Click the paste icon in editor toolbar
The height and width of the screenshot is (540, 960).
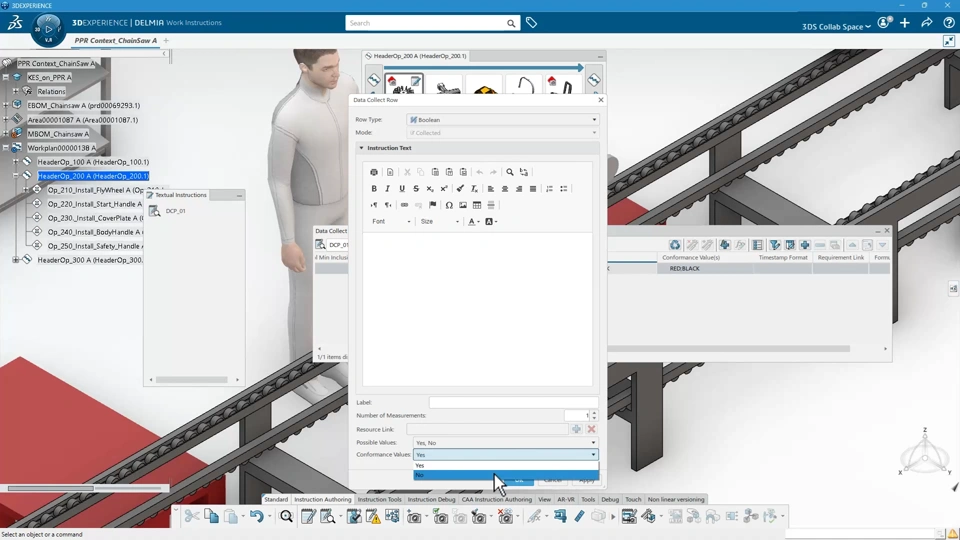coord(435,172)
